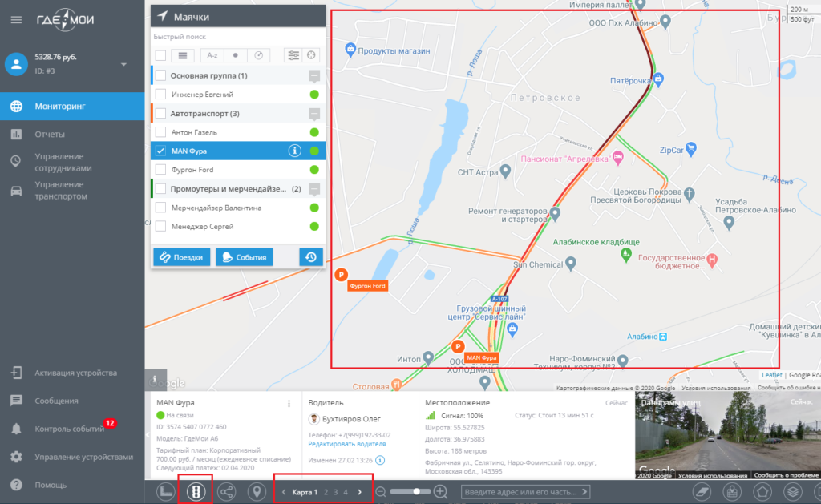
Task: Switch to map 4
Action: point(346,492)
